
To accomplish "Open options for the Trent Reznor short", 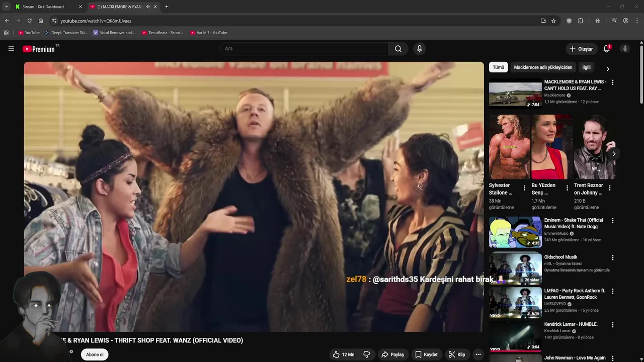I will click(609, 188).
